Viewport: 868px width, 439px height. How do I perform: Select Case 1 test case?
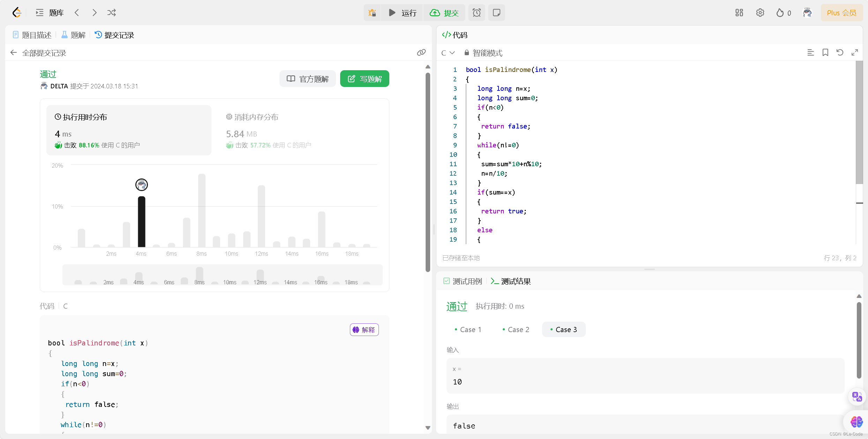[468, 330]
